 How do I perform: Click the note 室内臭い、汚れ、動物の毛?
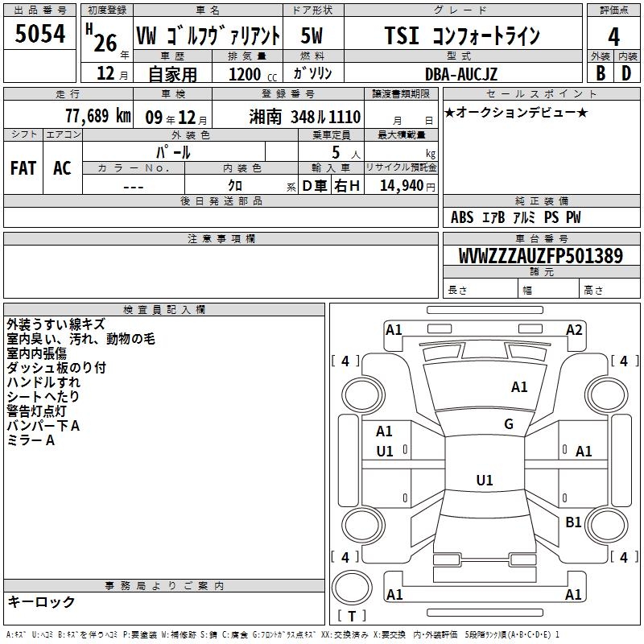[81, 339]
